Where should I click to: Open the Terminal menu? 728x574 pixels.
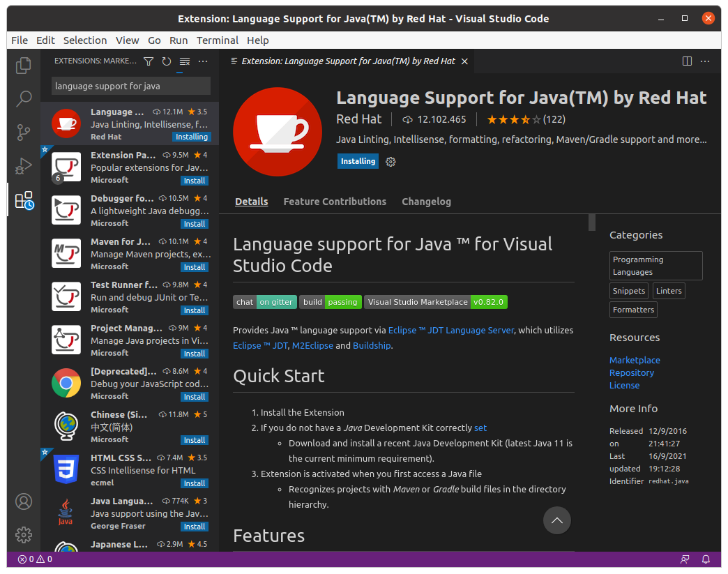point(218,40)
